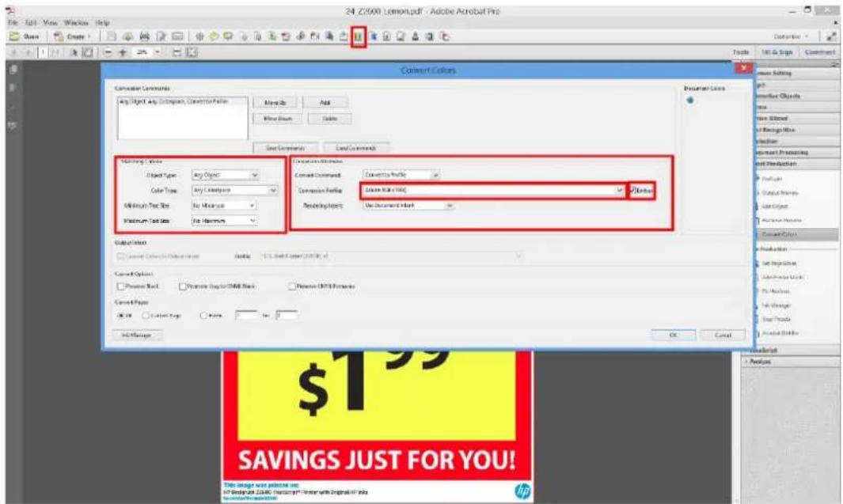Click the To page end number field
Viewport: 843px width, 504px height.
(x=286, y=316)
